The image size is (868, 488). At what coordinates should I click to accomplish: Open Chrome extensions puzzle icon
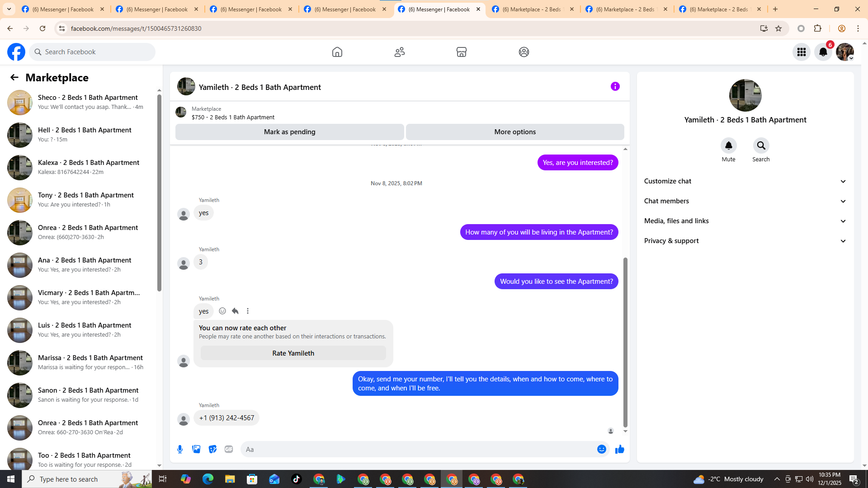tap(818, 28)
